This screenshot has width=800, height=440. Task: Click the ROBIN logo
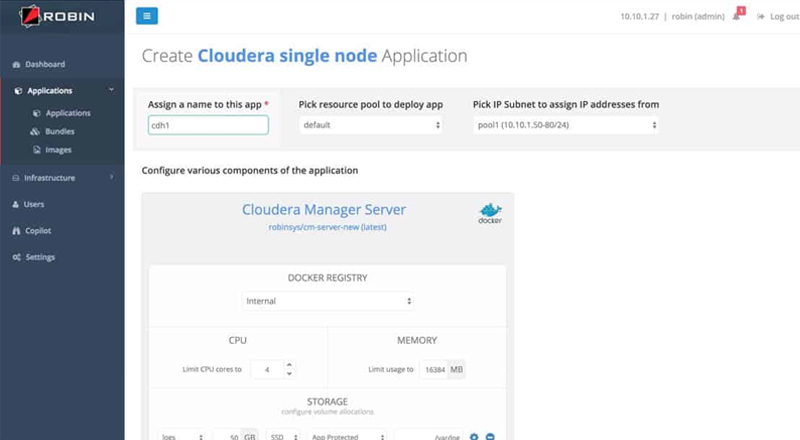(x=57, y=16)
